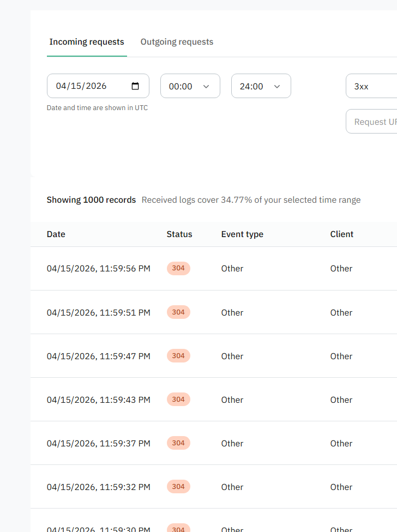Screen dimensions: 397x532
Task: Open the 3xx status filter dropdown
Action: click(371, 86)
